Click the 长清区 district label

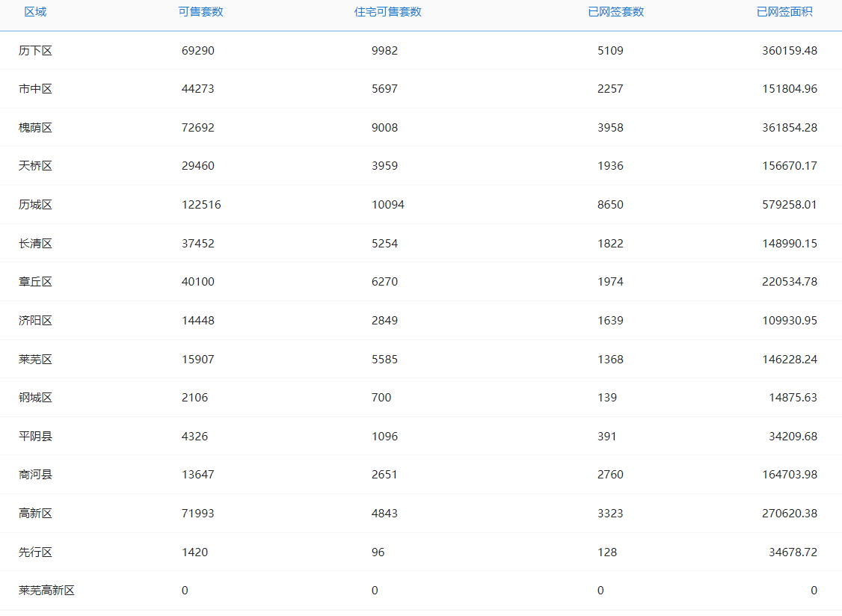(35, 244)
